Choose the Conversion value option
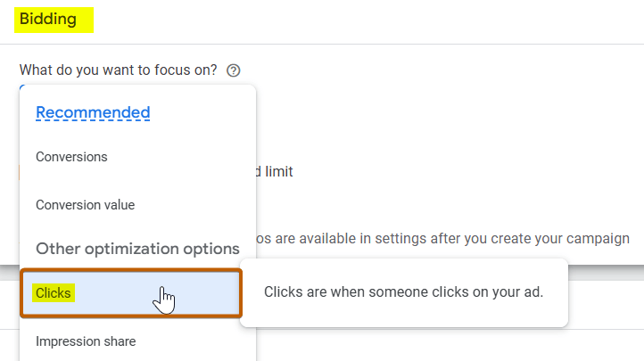 pos(85,205)
